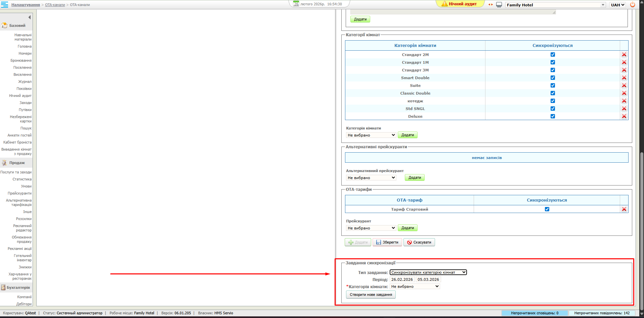644x318 pixels.
Task: Open the Альтернативний прейскурант dropdown
Action: point(371,178)
